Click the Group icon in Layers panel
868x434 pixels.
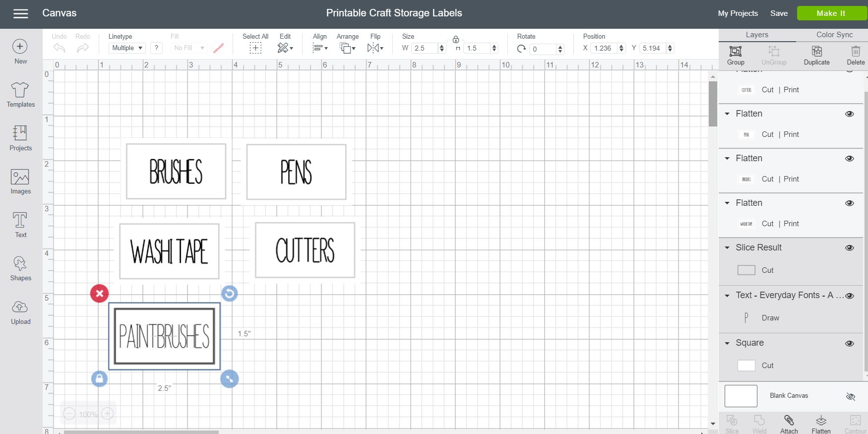click(736, 51)
